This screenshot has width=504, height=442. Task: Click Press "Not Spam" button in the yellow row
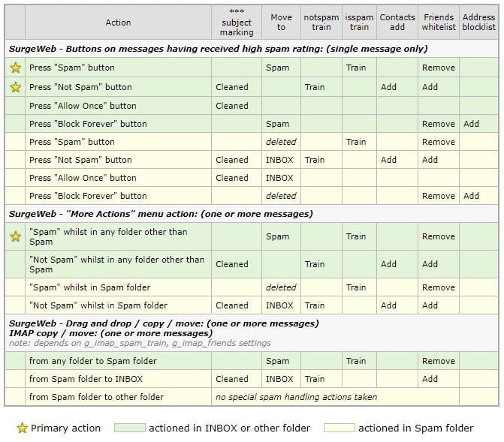pos(80,160)
